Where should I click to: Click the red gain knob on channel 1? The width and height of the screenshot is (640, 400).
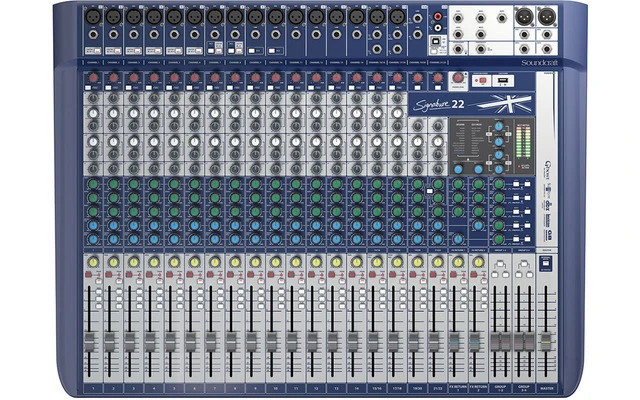point(92,77)
